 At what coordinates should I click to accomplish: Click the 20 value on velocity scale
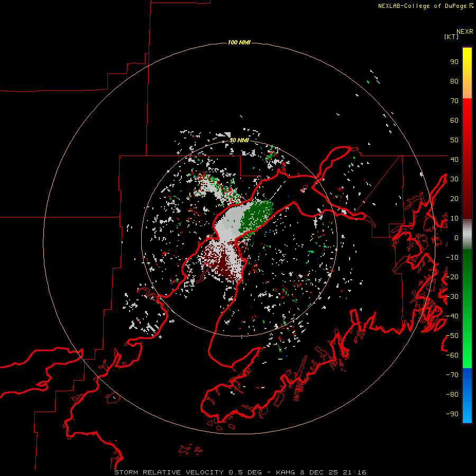[454, 198]
